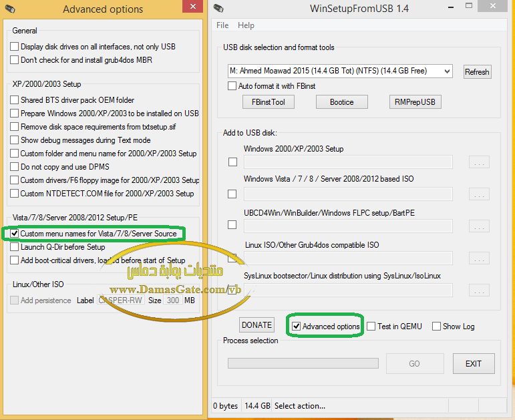Check the Windows 2000/XP/2003 Setup box
This screenshot has height=420, width=515.
pyautogui.click(x=232, y=162)
